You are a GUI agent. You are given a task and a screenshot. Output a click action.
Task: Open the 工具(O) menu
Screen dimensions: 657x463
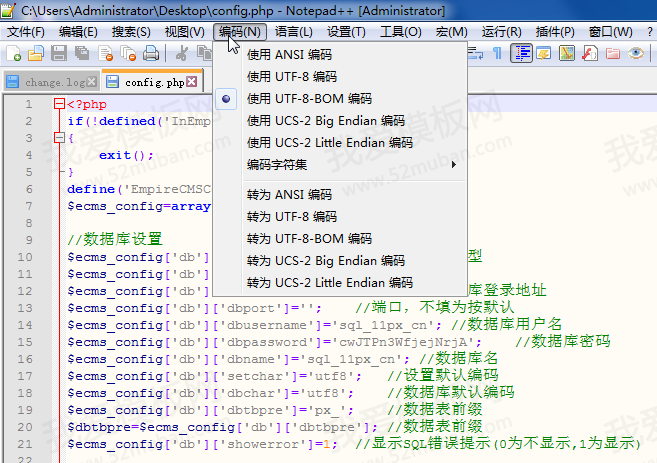click(401, 32)
